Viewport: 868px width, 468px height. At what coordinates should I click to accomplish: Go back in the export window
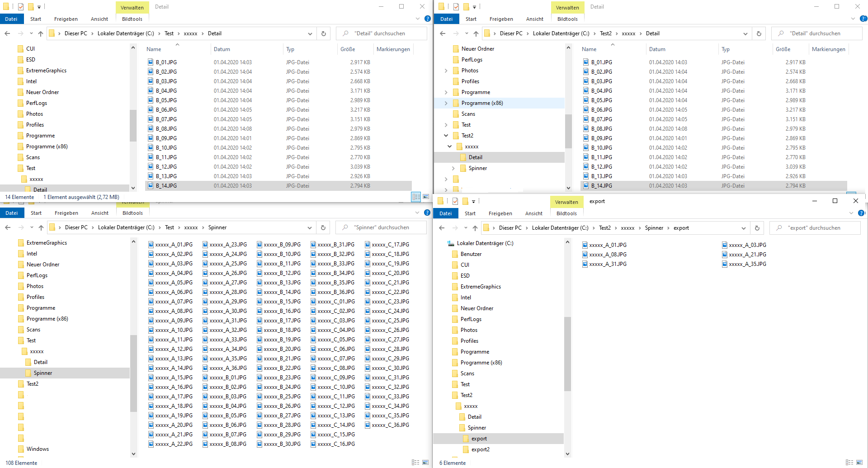pyautogui.click(x=442, y=228)
